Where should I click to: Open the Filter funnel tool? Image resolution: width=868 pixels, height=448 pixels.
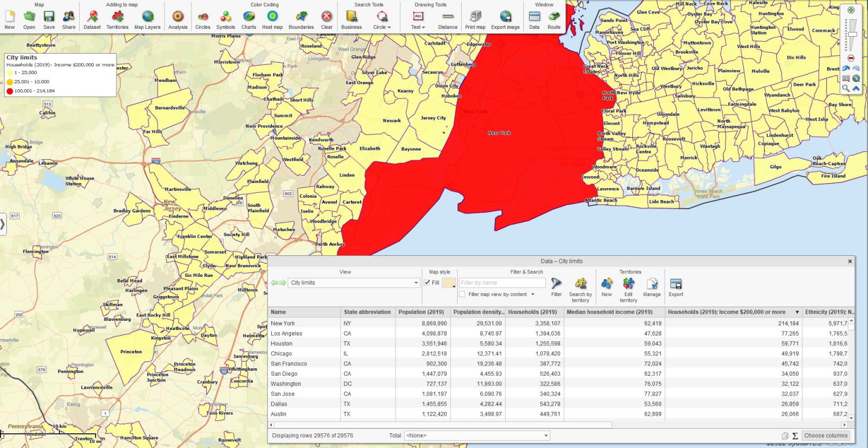click(556, 286)
